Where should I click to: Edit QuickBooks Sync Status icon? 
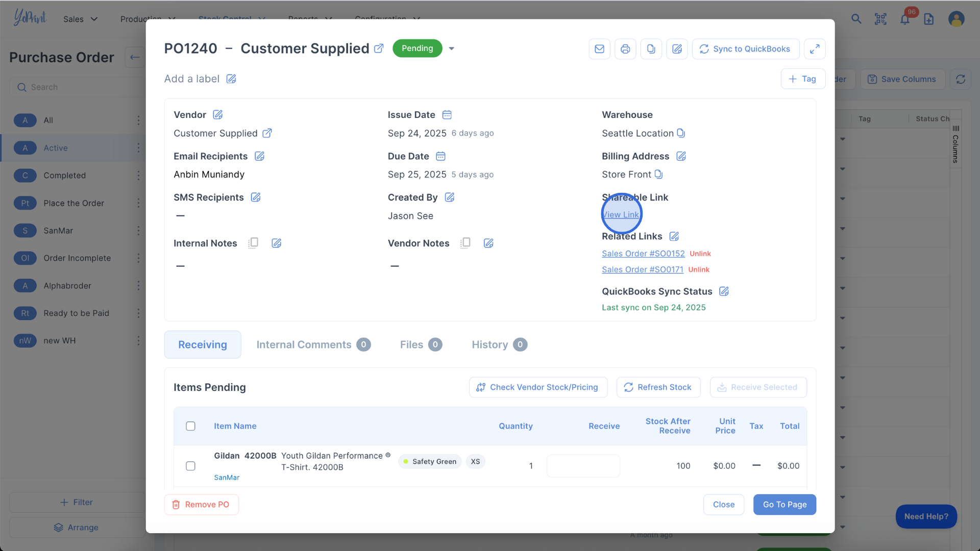(724, 291)
